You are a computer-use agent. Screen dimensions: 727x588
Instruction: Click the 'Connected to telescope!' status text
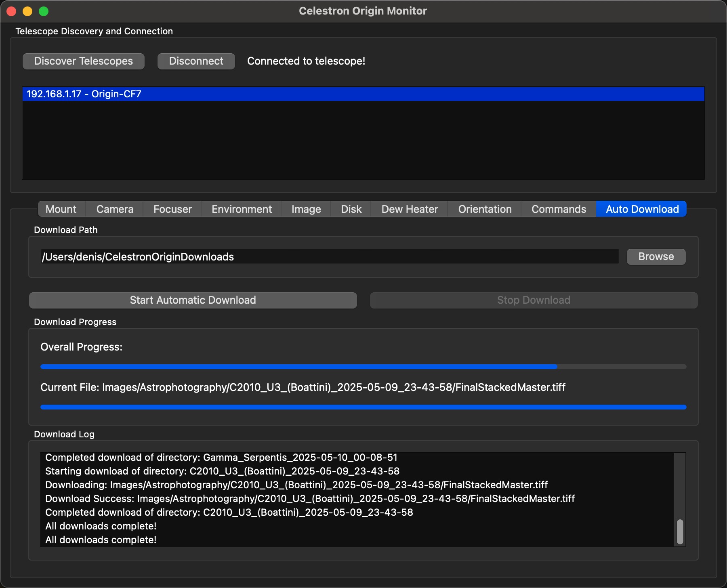coord(306,61)
